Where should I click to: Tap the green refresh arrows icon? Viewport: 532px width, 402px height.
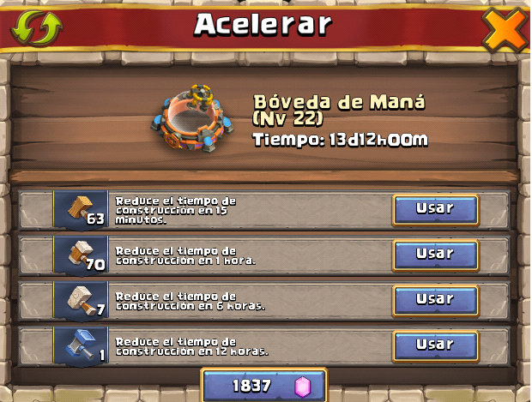[x=37, y=27]
